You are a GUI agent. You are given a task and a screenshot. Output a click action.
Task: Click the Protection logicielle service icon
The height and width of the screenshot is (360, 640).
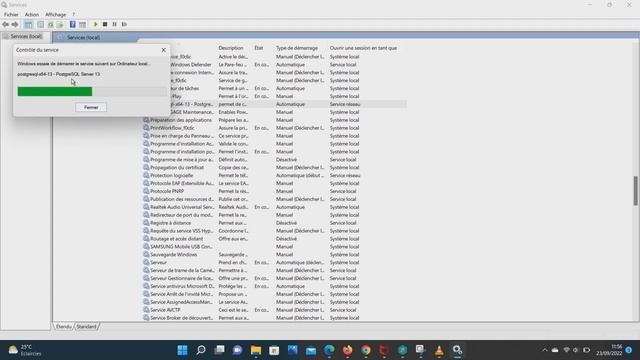click(x=146, y=175)
